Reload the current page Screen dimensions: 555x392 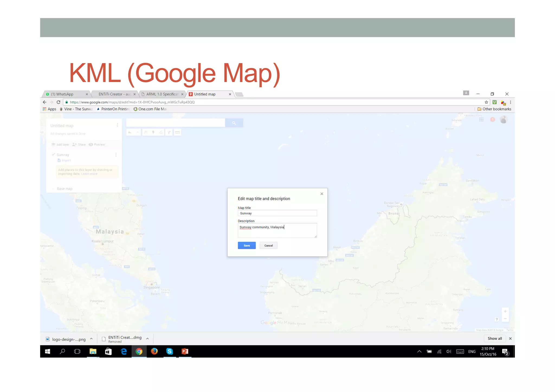tap(58, 102)
